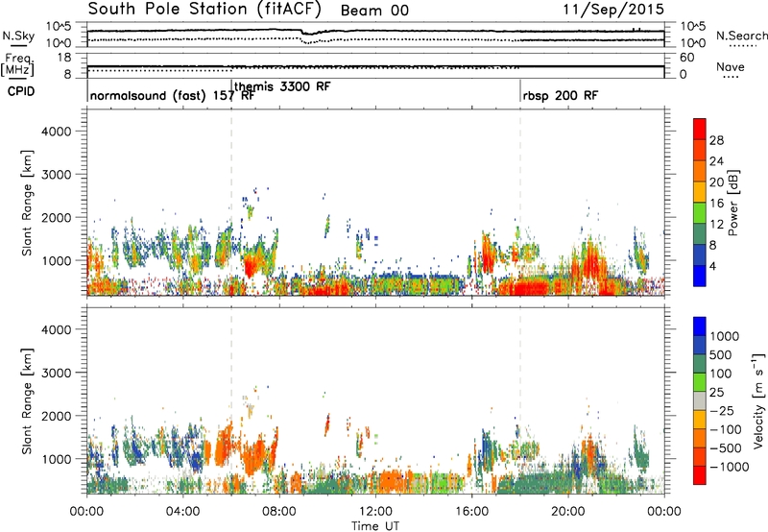Click the 'Beam 00' label
This screenshot has height=532, width=768.
pyautogui.click(x=374, y=11)
